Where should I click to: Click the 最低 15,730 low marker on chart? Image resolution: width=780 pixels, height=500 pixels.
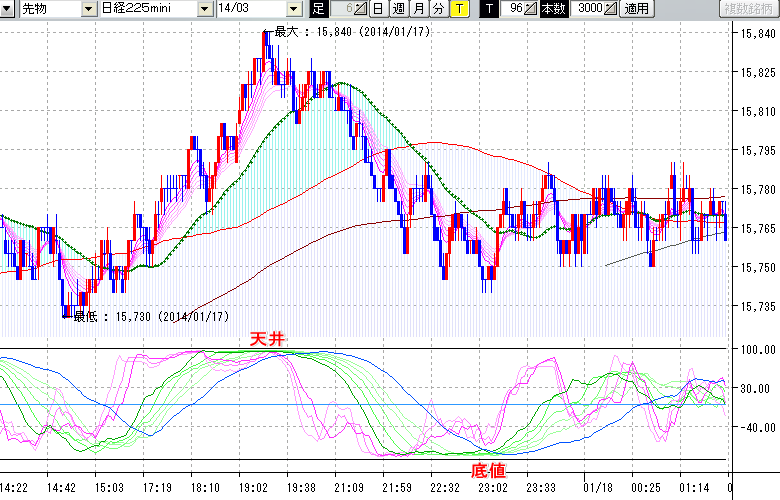(150, 316)
